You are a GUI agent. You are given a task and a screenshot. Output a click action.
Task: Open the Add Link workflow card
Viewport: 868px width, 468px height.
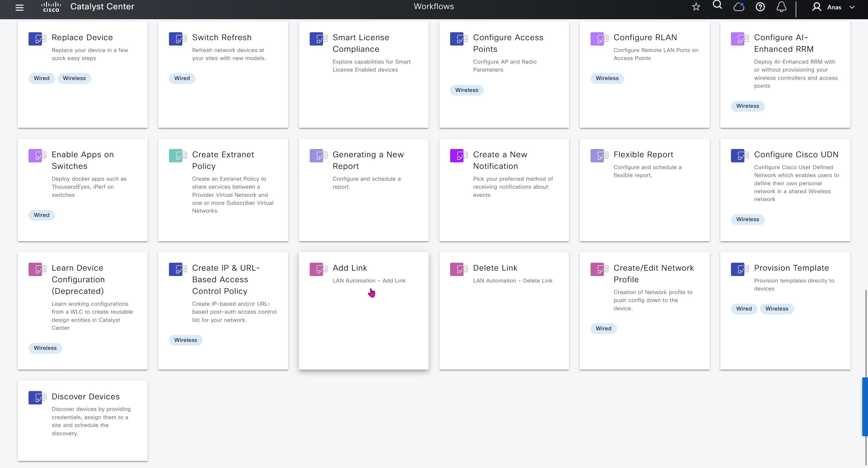pos(350,268)
